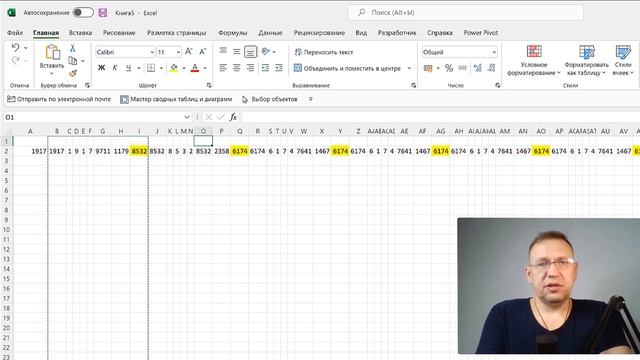The image size is (640, 360).
Task: Click the Undo arrow icon
Action: 16,48
